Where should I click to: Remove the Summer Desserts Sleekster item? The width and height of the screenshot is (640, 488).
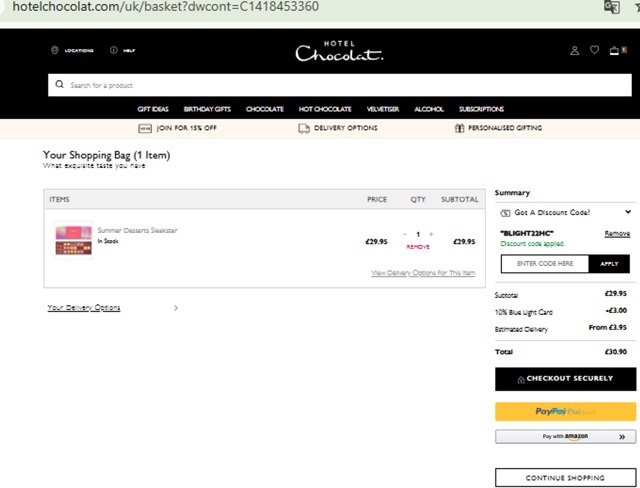point(418,247)
